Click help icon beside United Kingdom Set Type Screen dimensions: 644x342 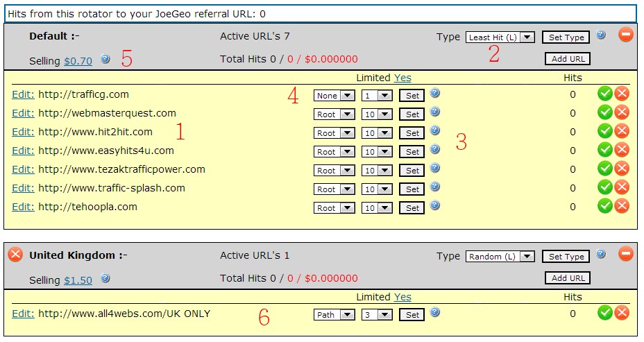pos(601,255)
